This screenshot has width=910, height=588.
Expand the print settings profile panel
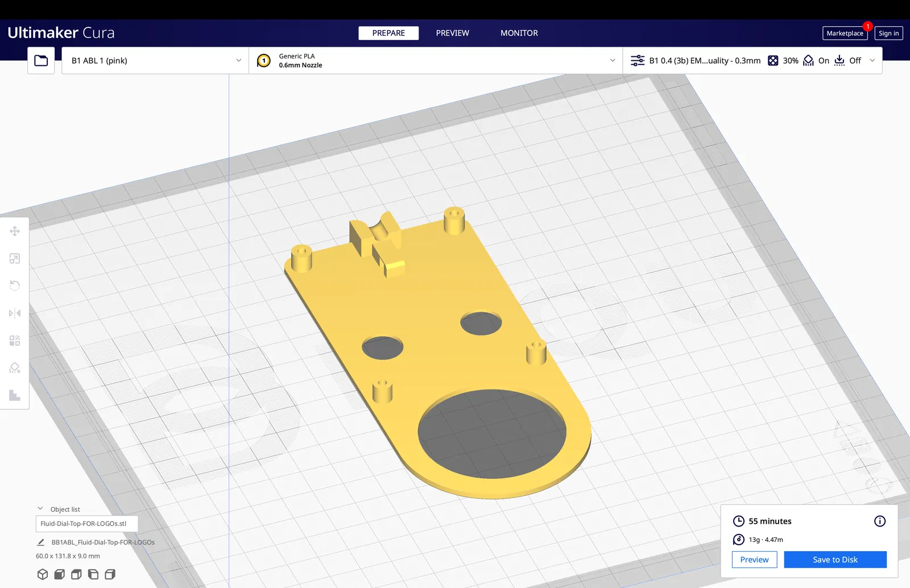tap(752, 60)
